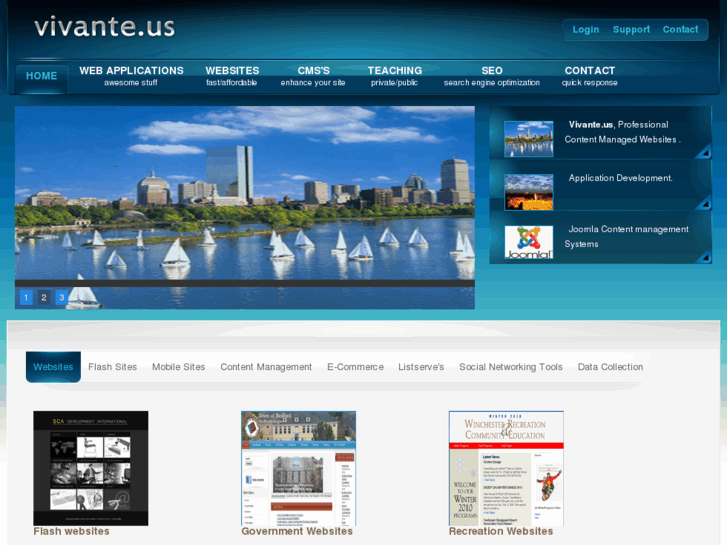This screenshot has width=727, height=545.
Task: Show slide 3 in the slideshow
Action: point(61,297)
